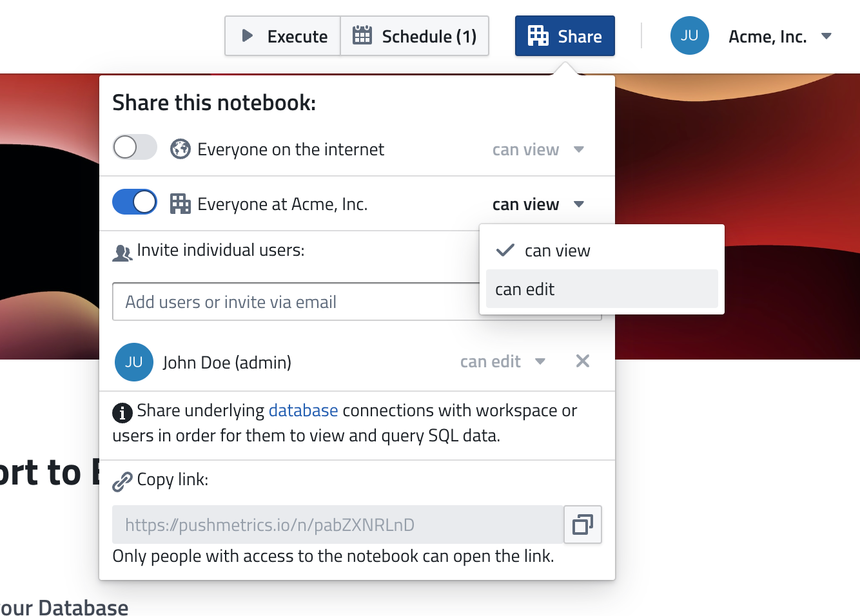Click the info icon beside share note
This screenshot has width=860, height=616.
122,412
